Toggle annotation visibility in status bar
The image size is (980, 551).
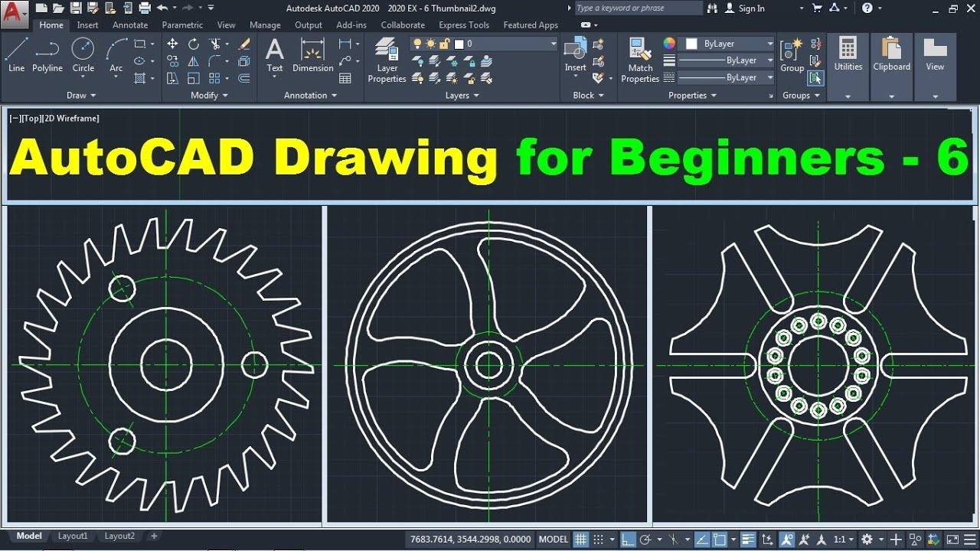coord(786,540)
